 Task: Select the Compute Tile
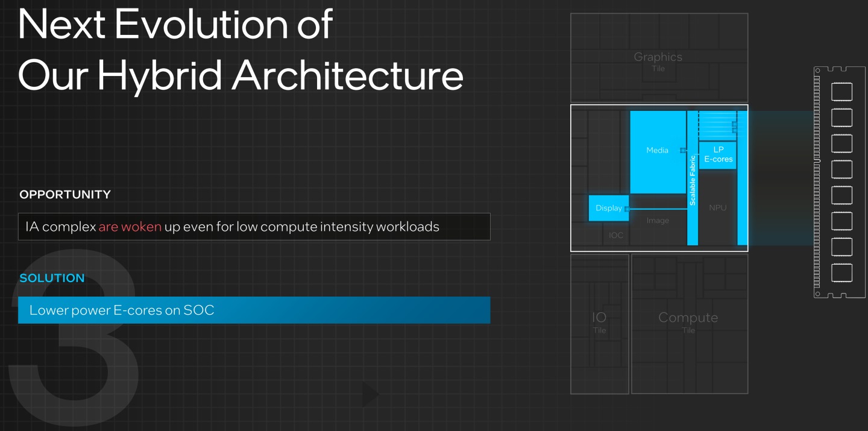[x=688, y=322]
